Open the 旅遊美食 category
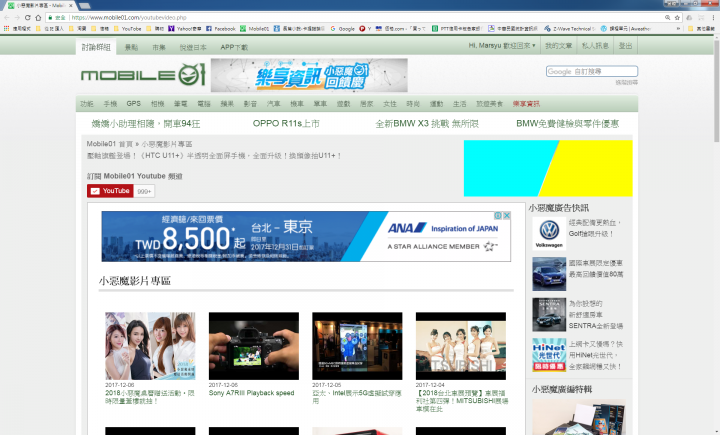The width and height of the screenshot is (720, 435). click(x=489, y=104)
